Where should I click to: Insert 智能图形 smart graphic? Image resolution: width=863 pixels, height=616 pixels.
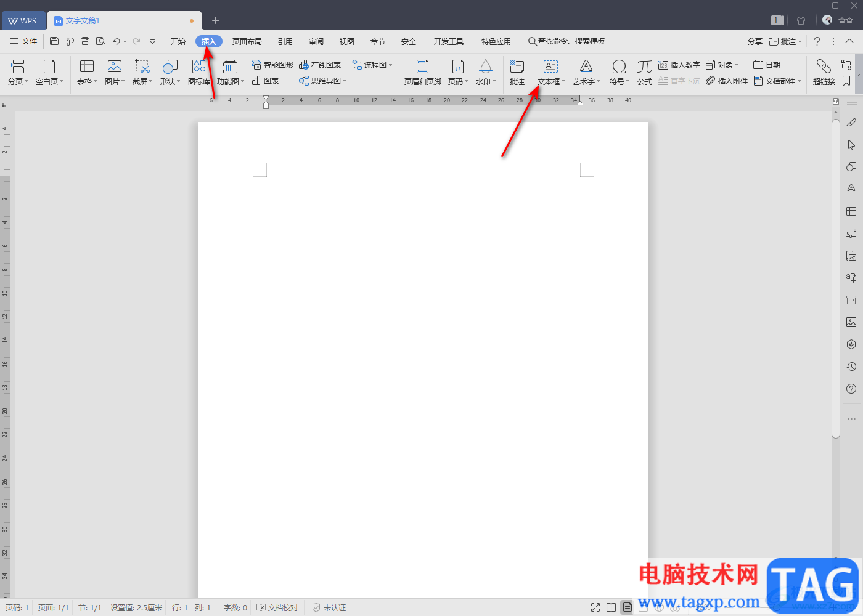coord(272,65)
